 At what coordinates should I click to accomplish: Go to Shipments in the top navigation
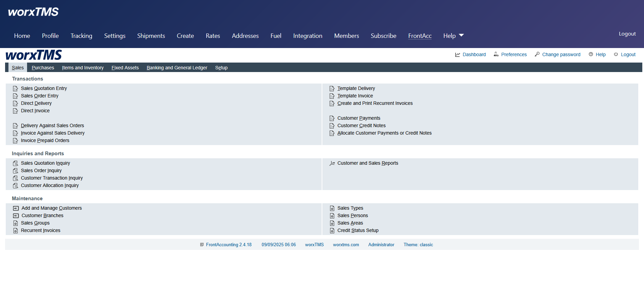pyautogui.click(x=151, y=36)
